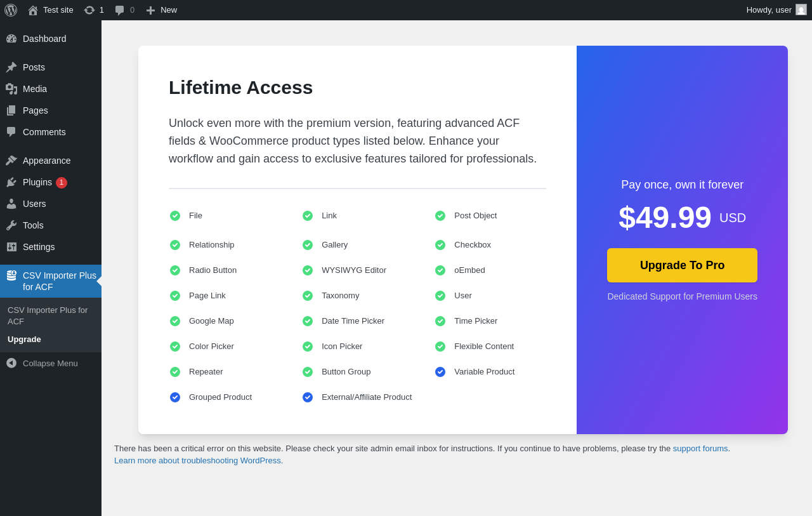Click 'Dedicated Support for Premium Users' text

click(x=682, y=296)
